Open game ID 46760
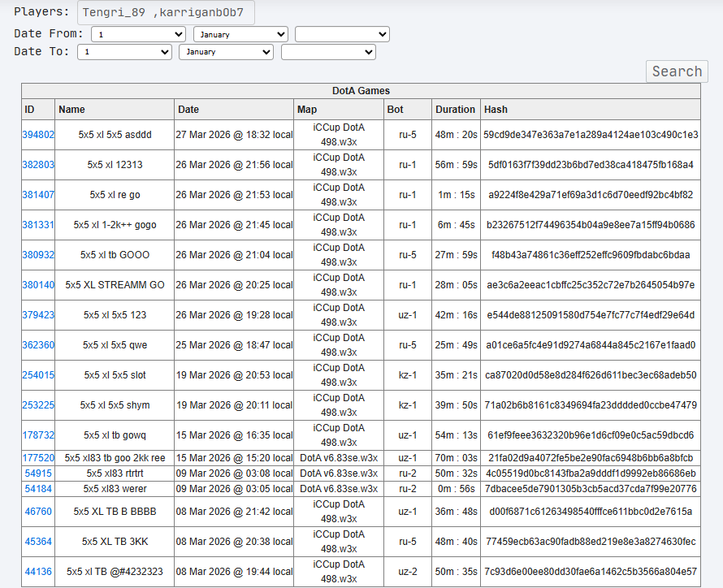Viewport: 723px width, 588px height. (x=38, y=512)
